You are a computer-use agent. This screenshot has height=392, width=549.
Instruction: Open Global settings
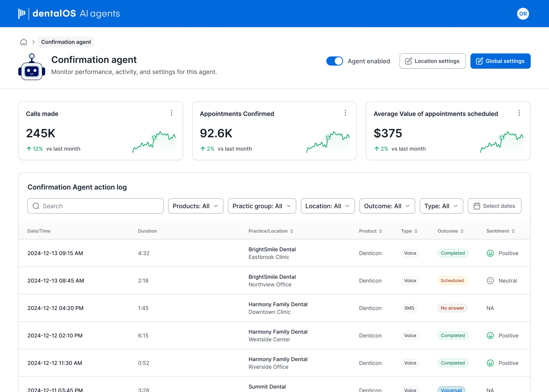pos(500,61)
